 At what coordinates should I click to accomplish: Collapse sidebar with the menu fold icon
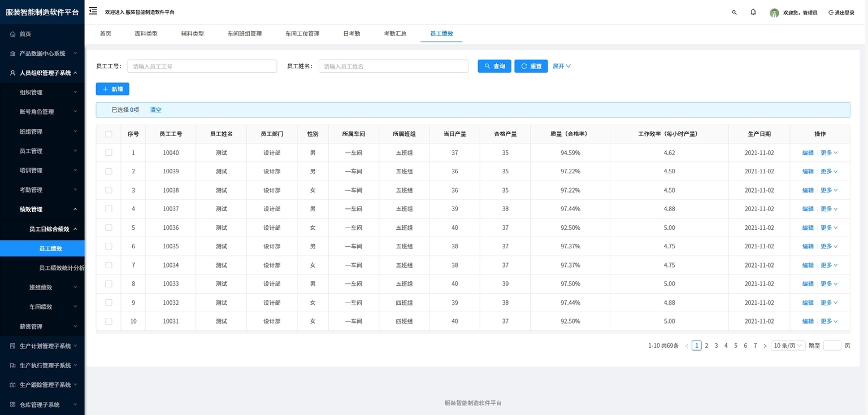[93, 11]
